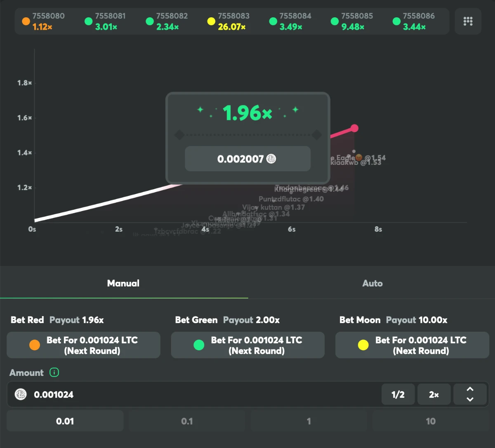
Task: Open round 7558084 result 3.49x
Action: [x=291, y=27]
